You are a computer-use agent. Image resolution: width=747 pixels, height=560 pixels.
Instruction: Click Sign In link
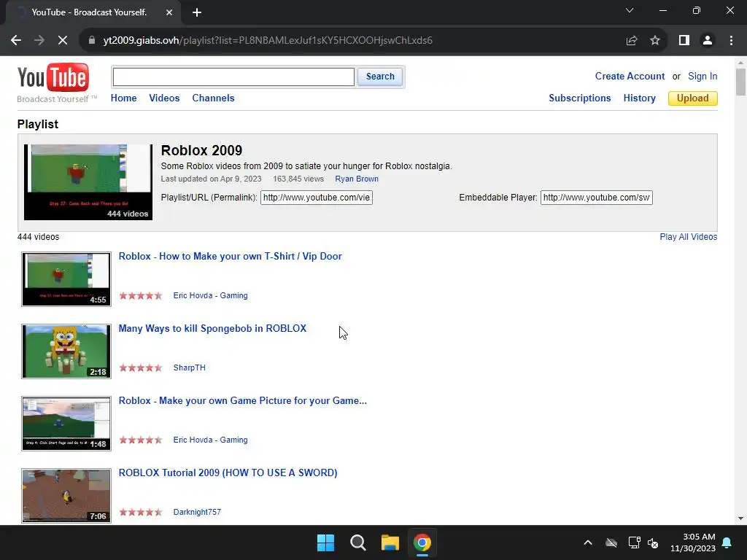click(x=703, y=76)
